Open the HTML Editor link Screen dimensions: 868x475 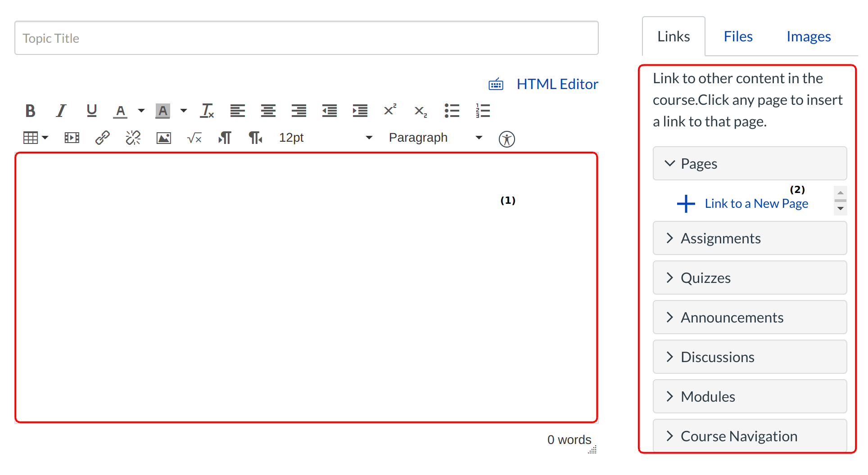tap(557, 84)
